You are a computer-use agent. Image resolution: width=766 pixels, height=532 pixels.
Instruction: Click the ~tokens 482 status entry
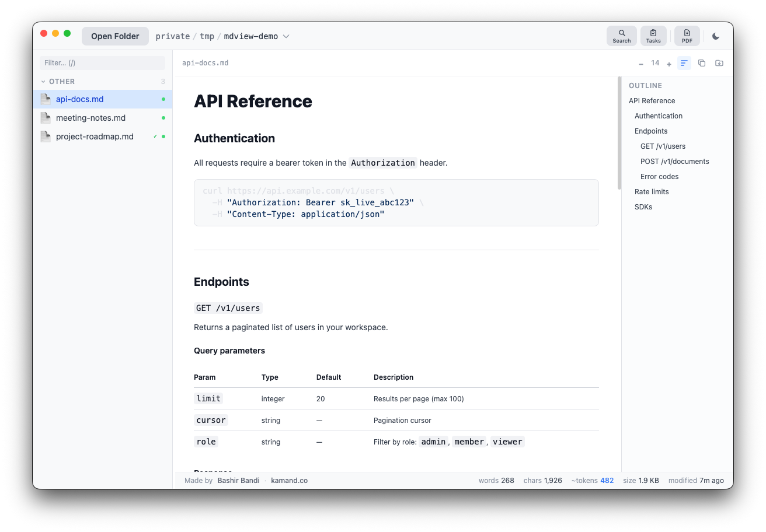coord(593,481)
